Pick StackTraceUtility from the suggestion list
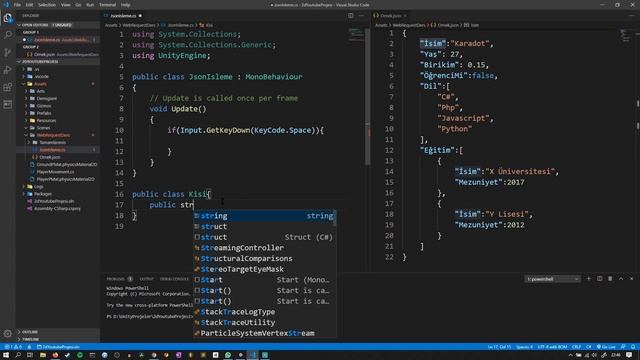 [x=264, y=322]
